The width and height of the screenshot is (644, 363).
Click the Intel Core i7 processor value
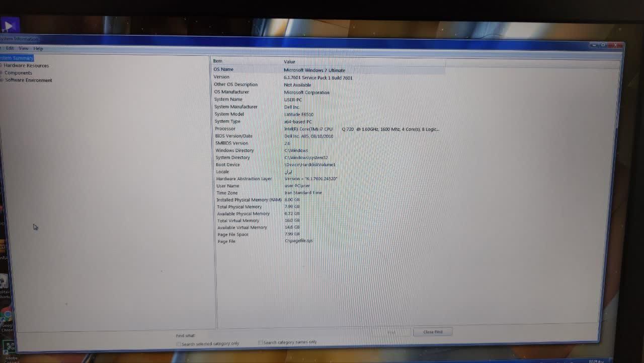(x=362, y=129)
